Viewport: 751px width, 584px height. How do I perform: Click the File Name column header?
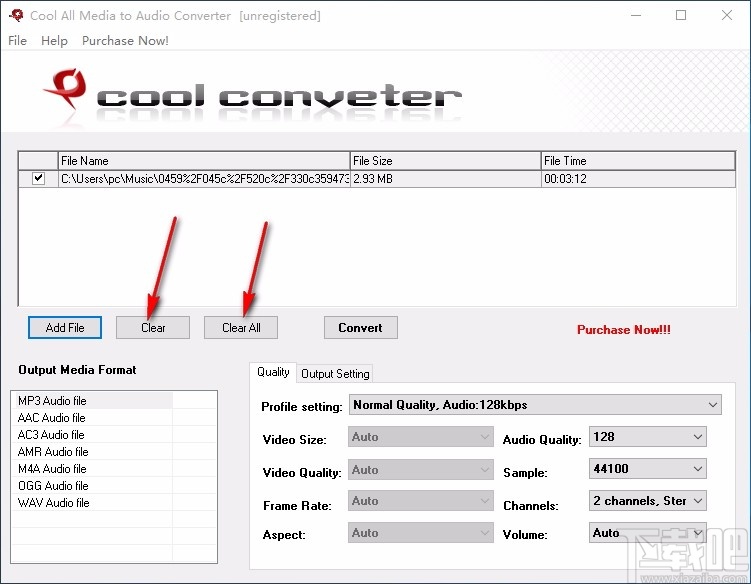tap(204, 160)
